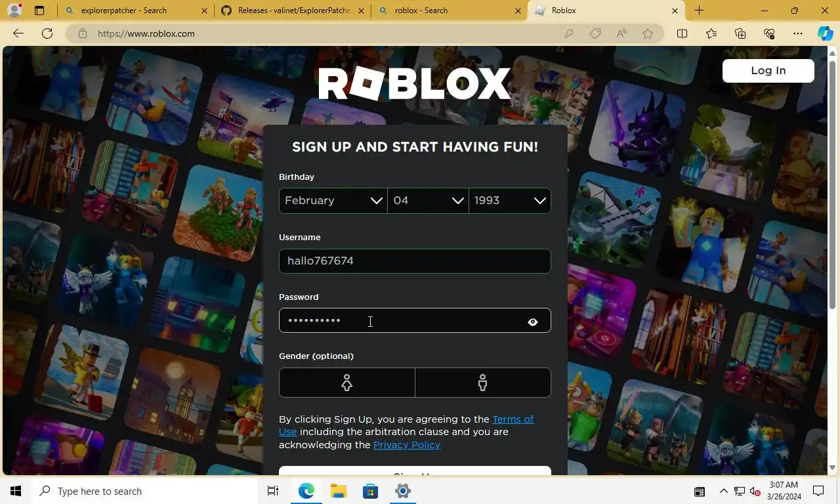Open the birthday month dropdown

coord(333,201)
